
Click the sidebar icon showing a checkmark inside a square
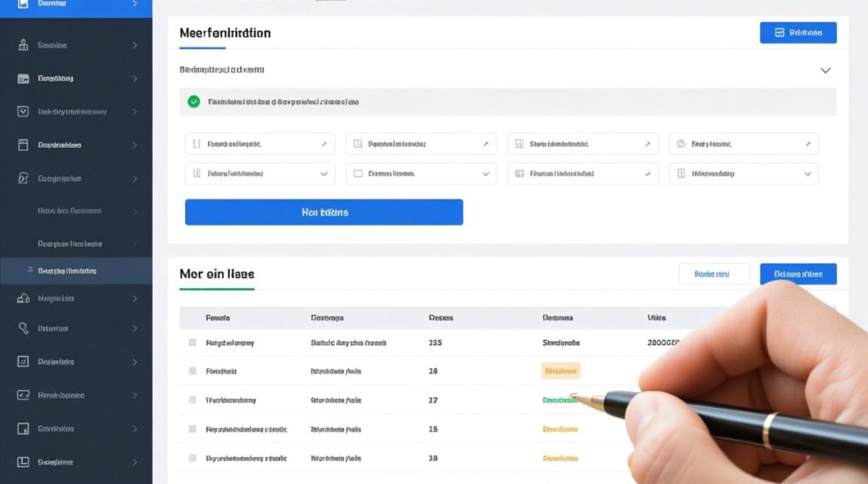coord(23,112)
